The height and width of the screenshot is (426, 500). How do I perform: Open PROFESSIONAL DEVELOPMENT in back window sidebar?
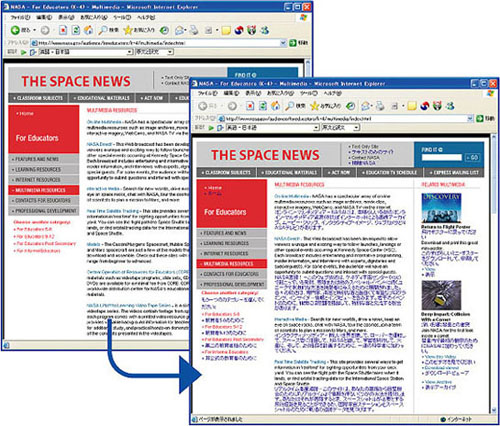[44, 211]
